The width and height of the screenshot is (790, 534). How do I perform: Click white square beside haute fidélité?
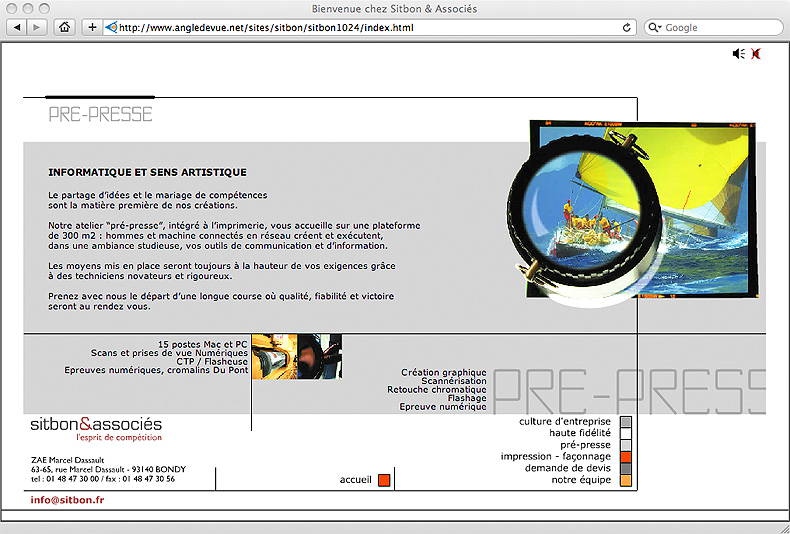click(x=625, y=433)
